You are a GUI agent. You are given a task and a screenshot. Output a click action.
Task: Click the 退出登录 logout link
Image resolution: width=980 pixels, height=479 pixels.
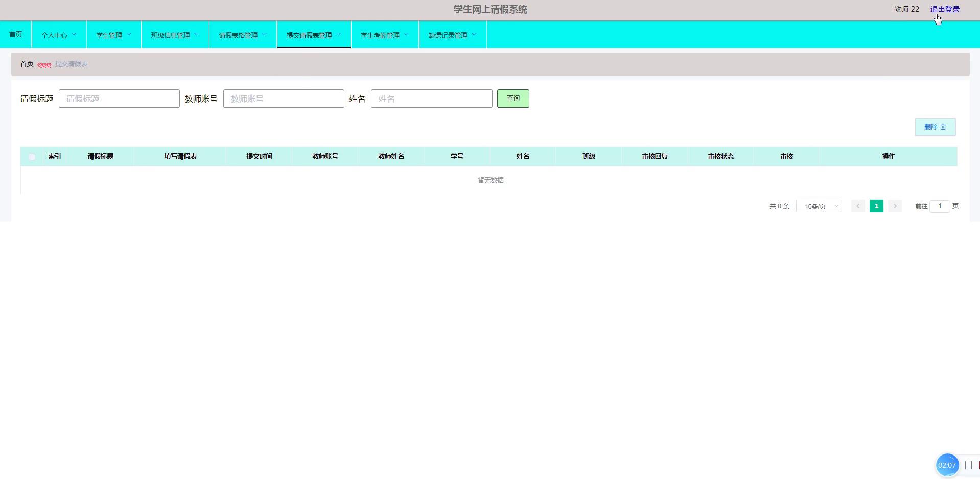945,9
